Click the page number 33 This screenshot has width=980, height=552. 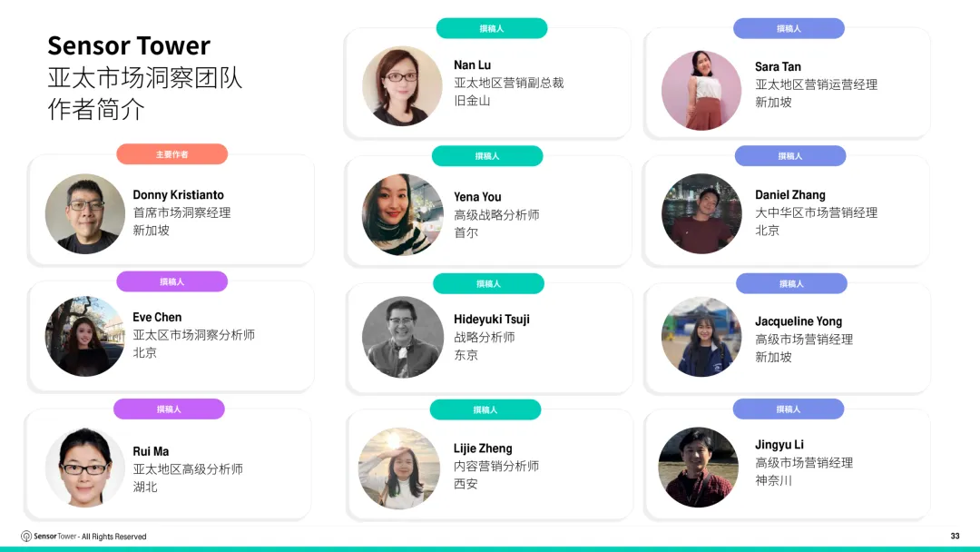955,536
